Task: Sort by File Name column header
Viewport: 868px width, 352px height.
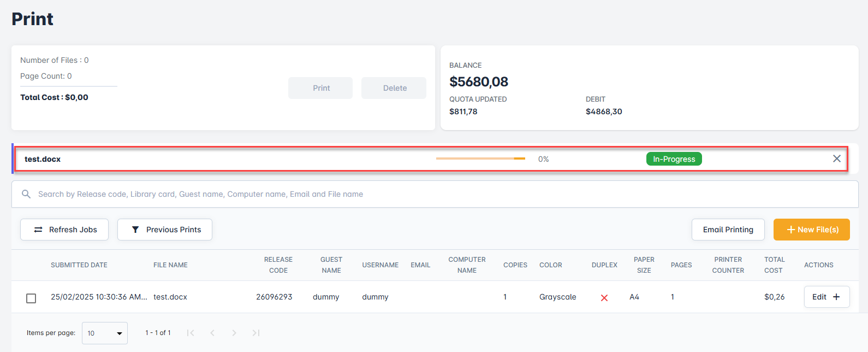Action: [x=170, y=265]
